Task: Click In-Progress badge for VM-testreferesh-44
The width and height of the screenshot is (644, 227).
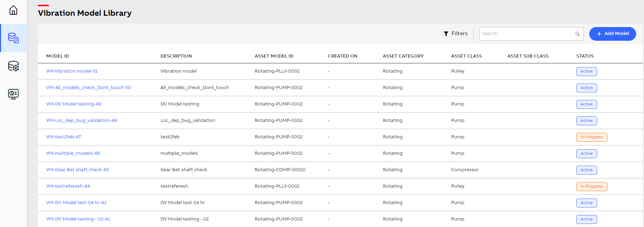Action: point(592,187)
